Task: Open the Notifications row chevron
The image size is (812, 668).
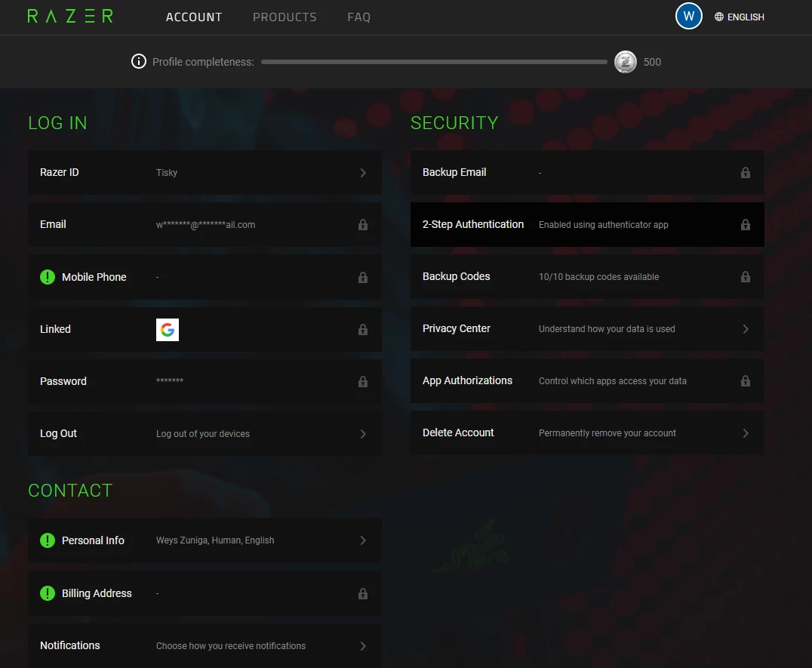Action: [363, 646]
